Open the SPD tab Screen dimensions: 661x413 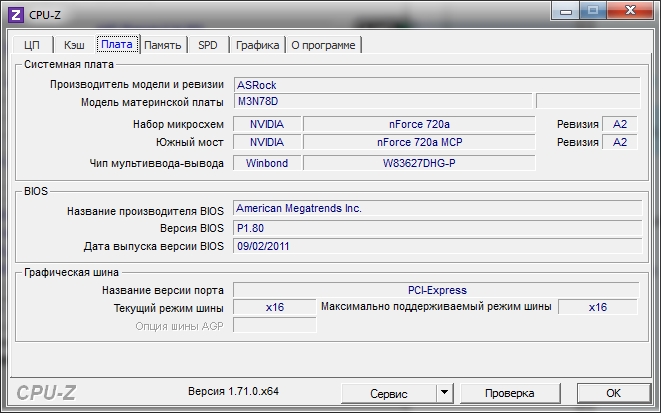coord(208,45)
